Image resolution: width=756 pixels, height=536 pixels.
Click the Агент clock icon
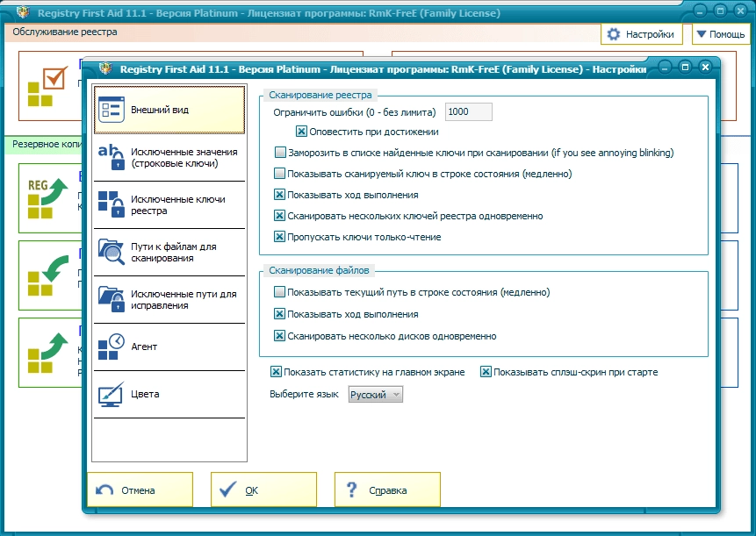(x=112, y=347)
